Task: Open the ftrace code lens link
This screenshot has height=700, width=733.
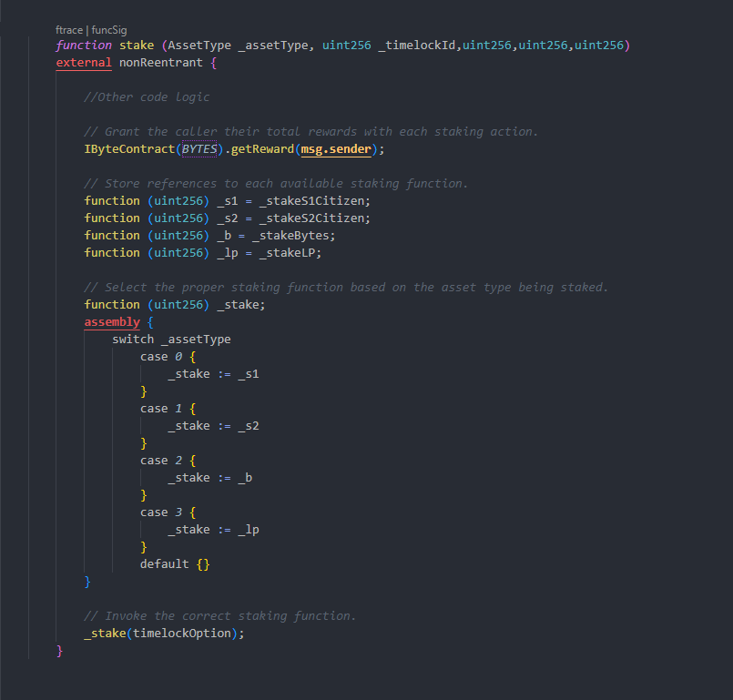Action: (x=69, y=30)
